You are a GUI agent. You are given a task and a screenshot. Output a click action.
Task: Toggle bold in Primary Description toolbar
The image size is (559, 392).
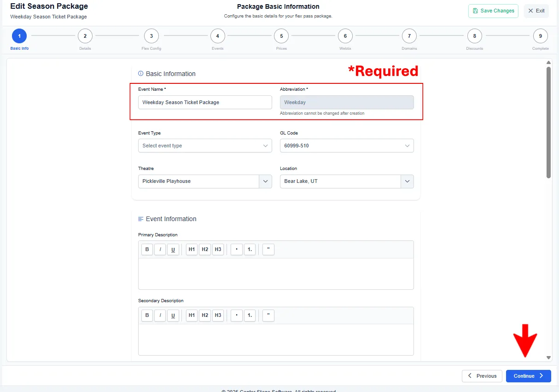[x=147, y=250]
